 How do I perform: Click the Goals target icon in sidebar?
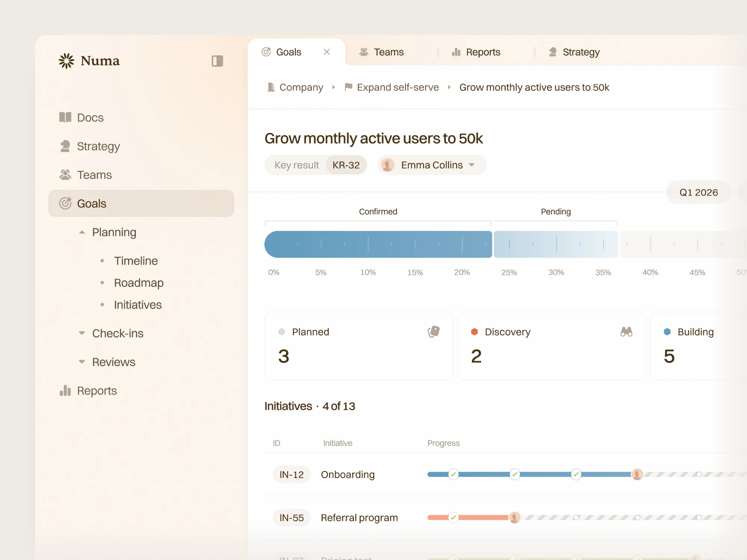tap(65, 203)
